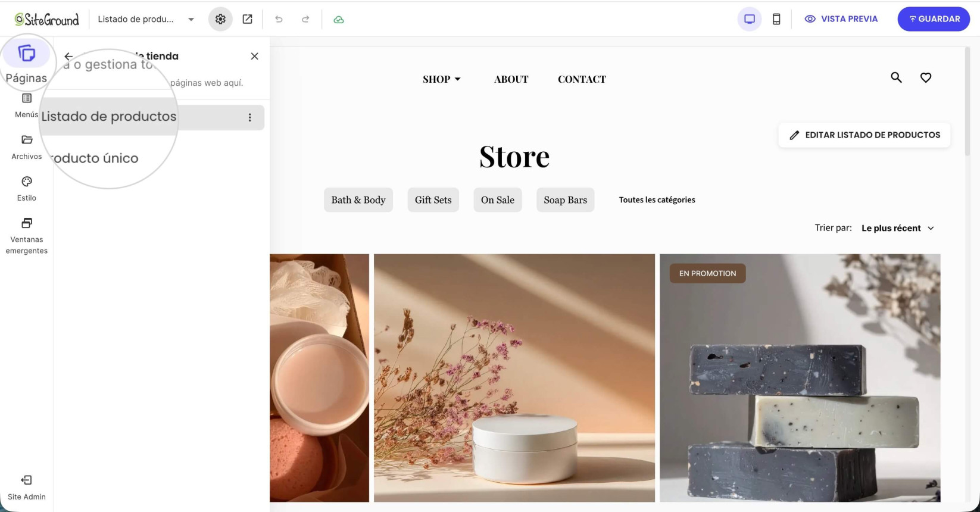This screenshot has width=980, height=512.
Task: Open the white cream jar product image
Action: coord(514,378)
